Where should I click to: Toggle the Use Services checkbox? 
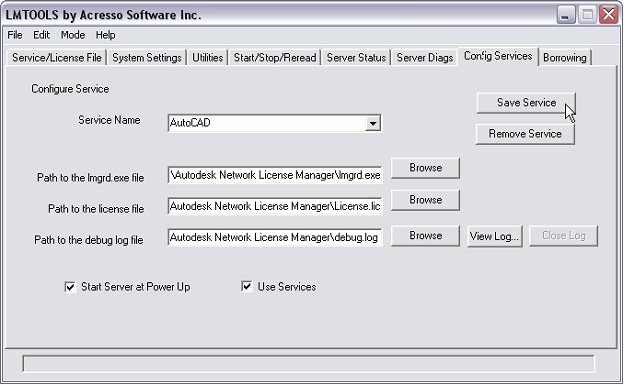pyautogui.click(x=247, y=286)
